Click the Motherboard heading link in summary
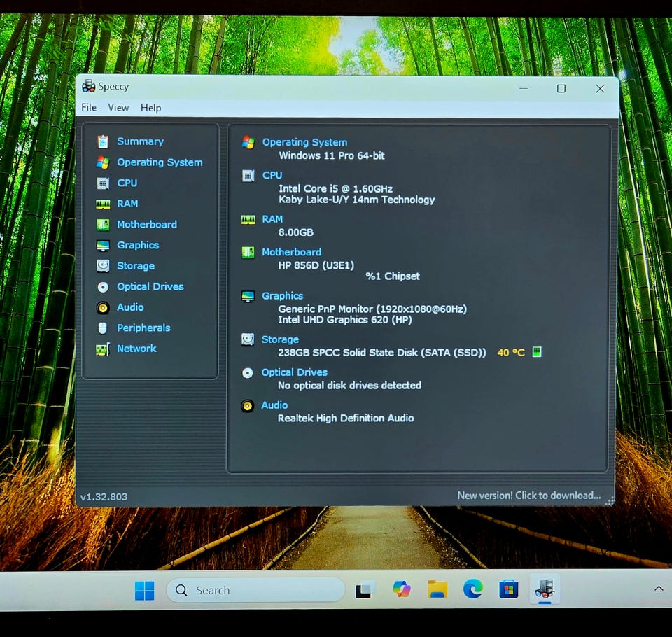This screenshot has height=637, width=672. pyautogui.click(x=291, y=252)
